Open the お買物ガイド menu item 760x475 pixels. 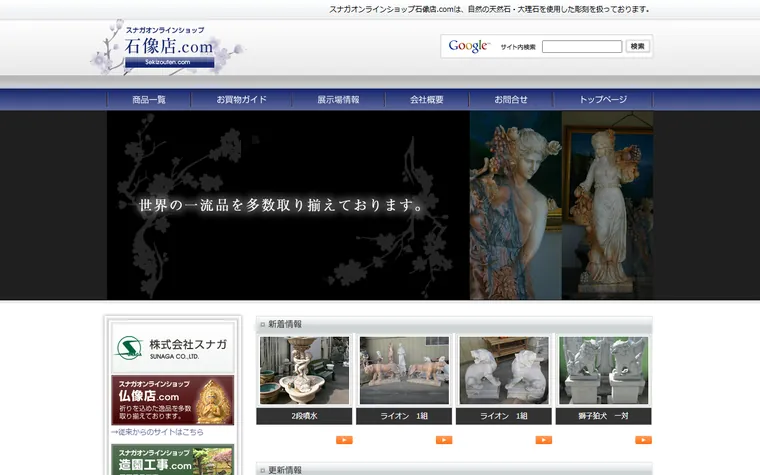(241, 99)
